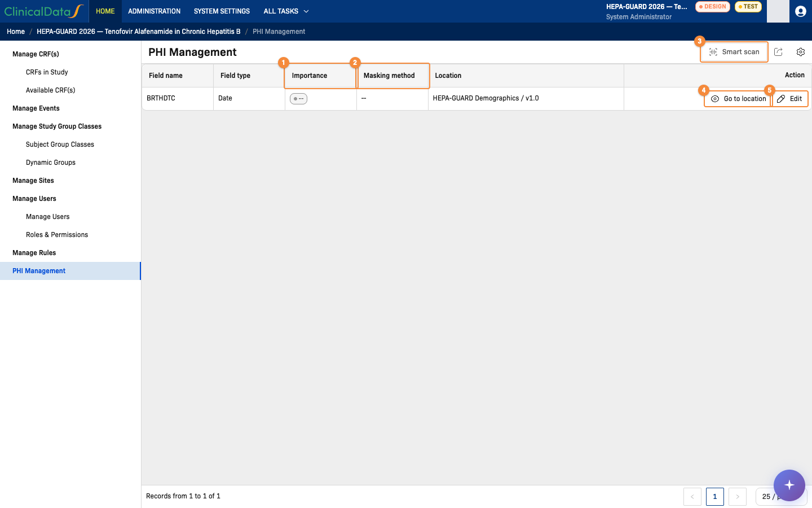This screenshot has width=812, height=508.
Task: Click the ClinicalData logo
Action: click(x=44, y=11)
